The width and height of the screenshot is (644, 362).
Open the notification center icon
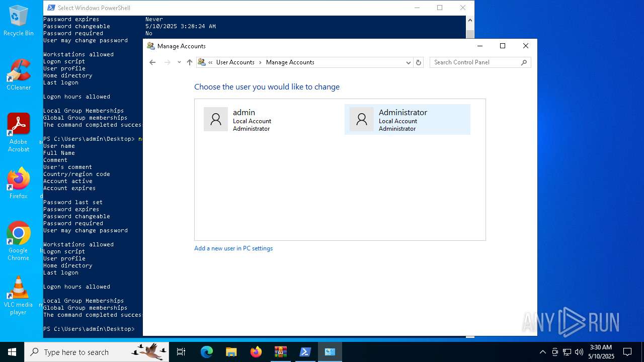click(627, 352)
